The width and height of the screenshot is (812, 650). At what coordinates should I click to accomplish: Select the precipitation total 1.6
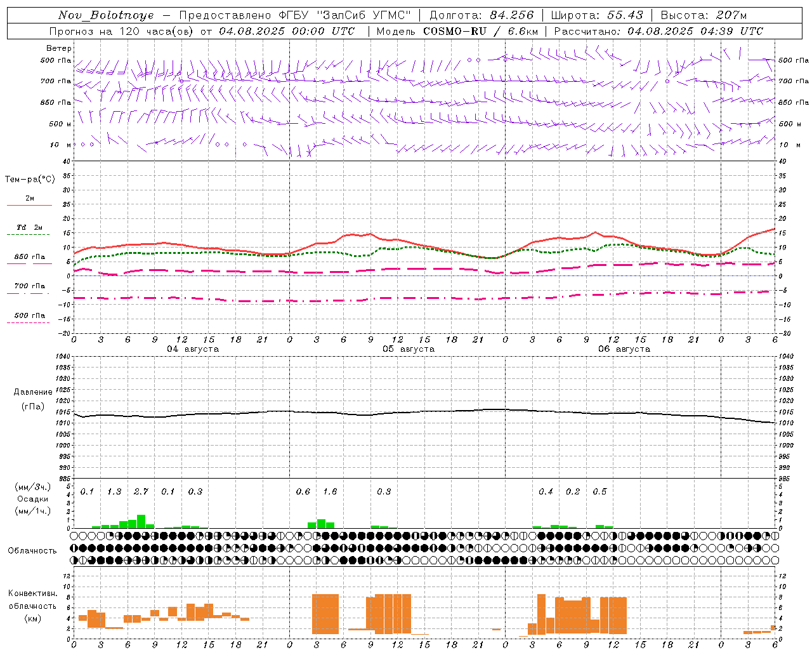[330, 491]
